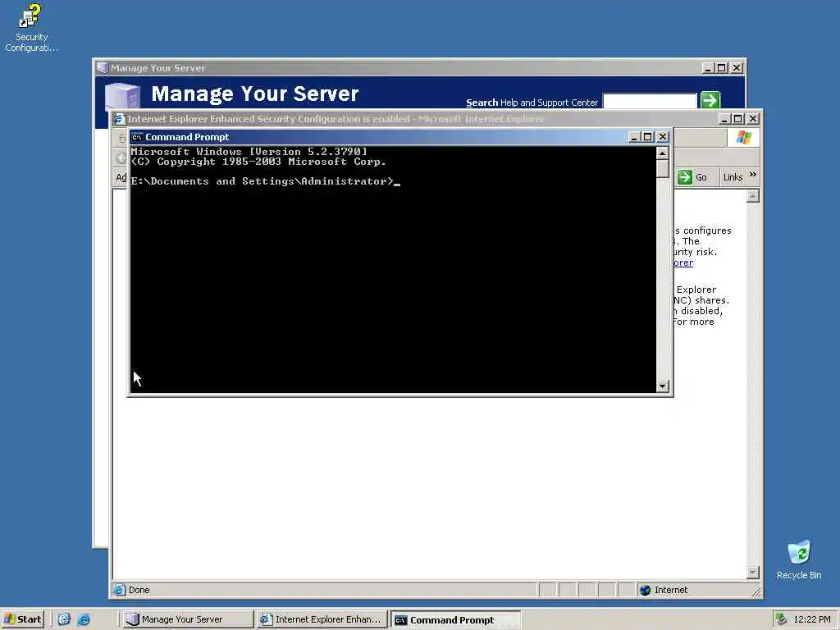This screenshot has height=630, width=840.
Task: Click Windows flag logo in Internet Explorer
Action: tap(743, 138)
